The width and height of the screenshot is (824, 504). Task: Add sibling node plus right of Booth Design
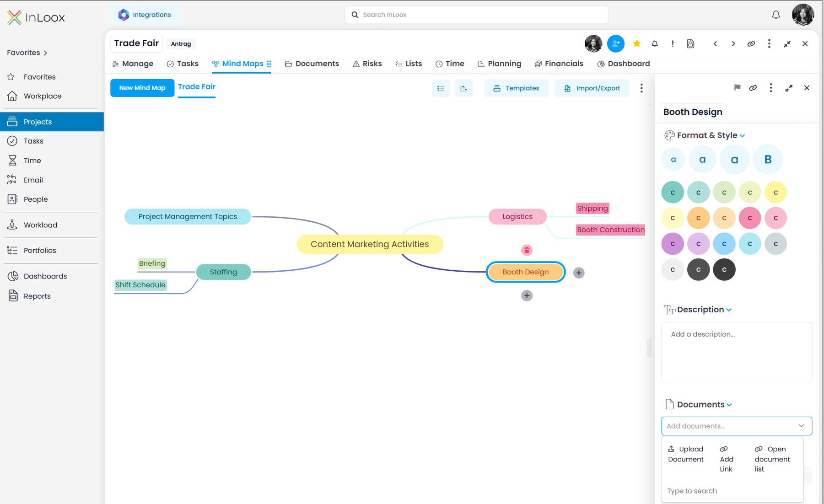(x=579, y=273)
